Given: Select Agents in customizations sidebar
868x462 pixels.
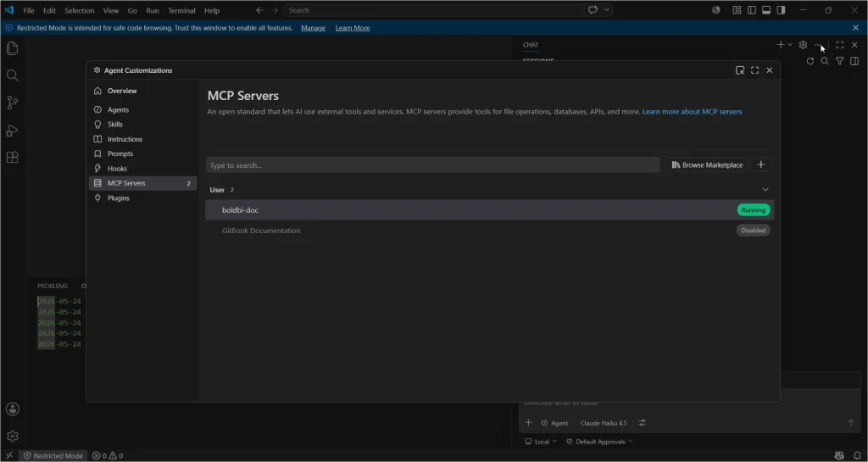Looking at the screenshot, I should (x=142, y=109).
